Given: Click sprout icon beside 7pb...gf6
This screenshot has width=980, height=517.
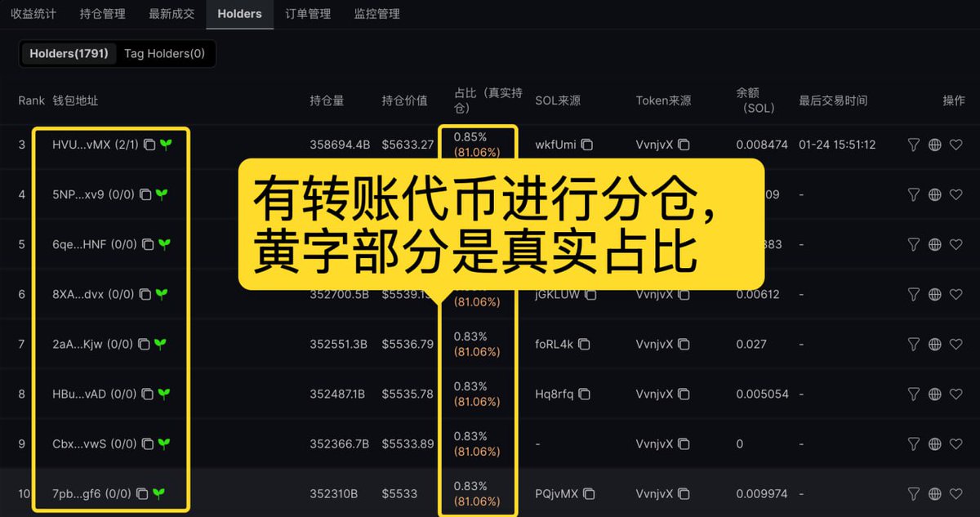Looking at the screenshot, I should (158, 493).
